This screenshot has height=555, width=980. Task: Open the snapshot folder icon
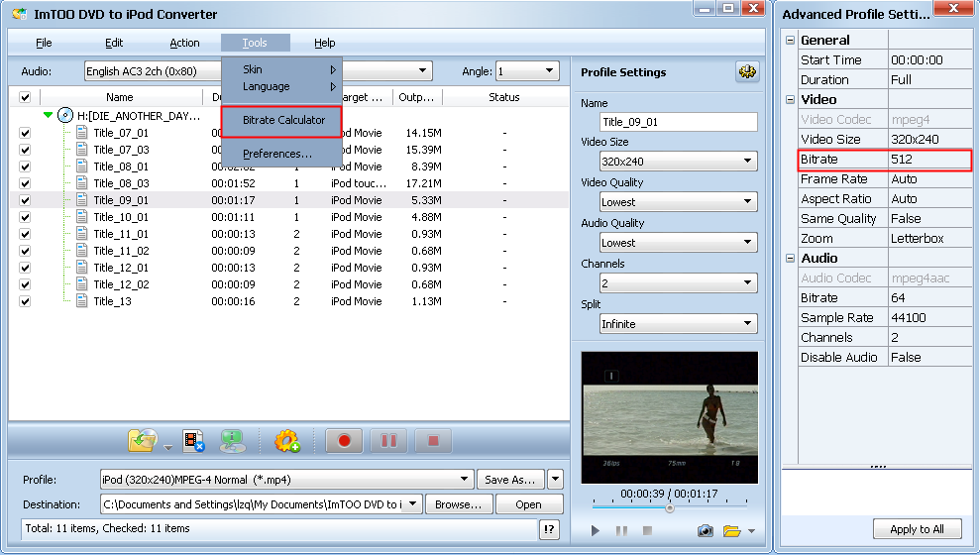click(731, 530)
